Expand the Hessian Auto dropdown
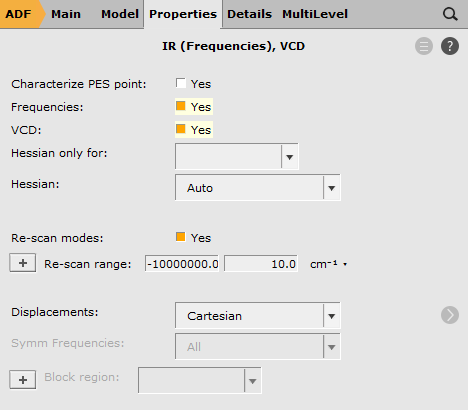Screen dimensions: 468x410 click(258, 188)
